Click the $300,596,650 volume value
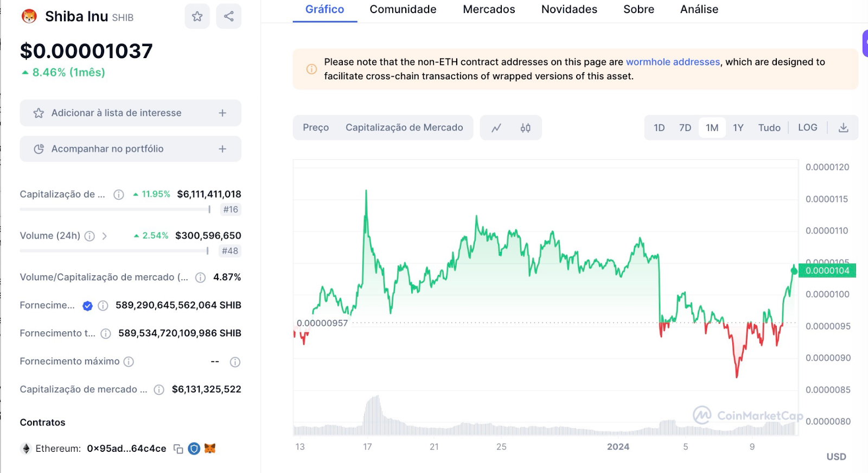Screen dimensions: 868x473 pyautogui.click(x=208, y=236)
